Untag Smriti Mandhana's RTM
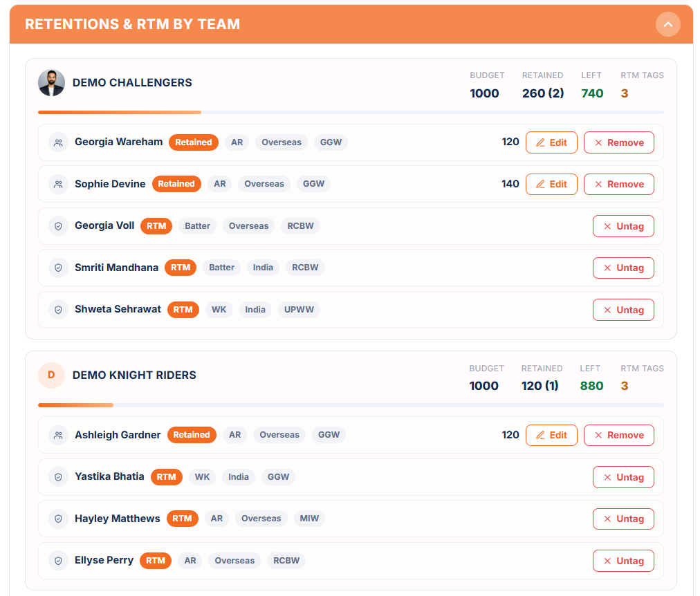The height and width of the screenshot is (596, 700). (x=623, y=268)
